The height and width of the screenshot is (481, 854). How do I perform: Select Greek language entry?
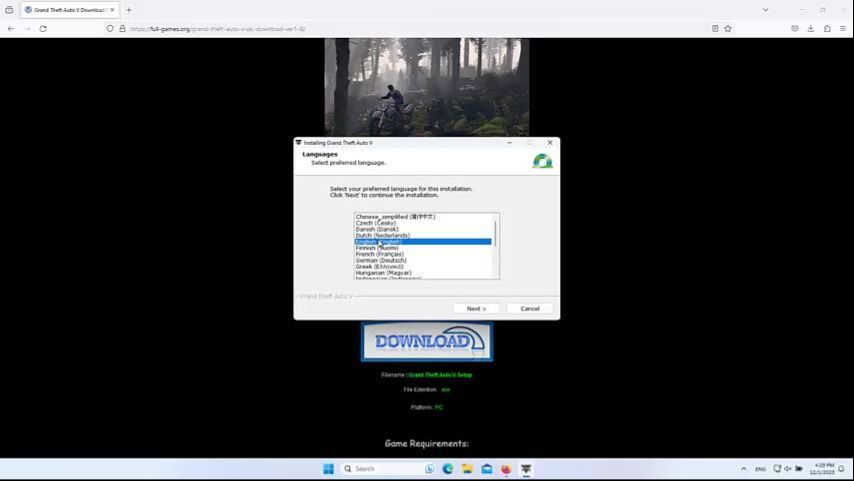(379, 267)
